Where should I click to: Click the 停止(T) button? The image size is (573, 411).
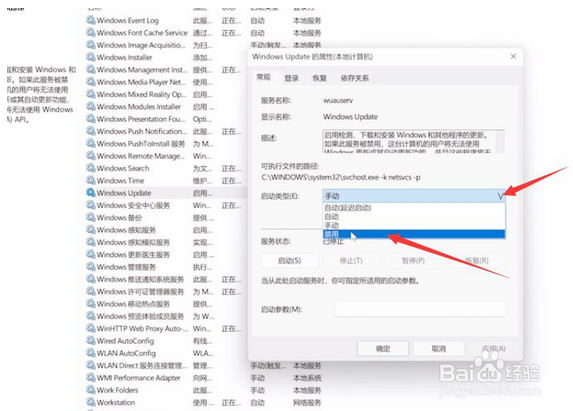(x=351, y=260)
